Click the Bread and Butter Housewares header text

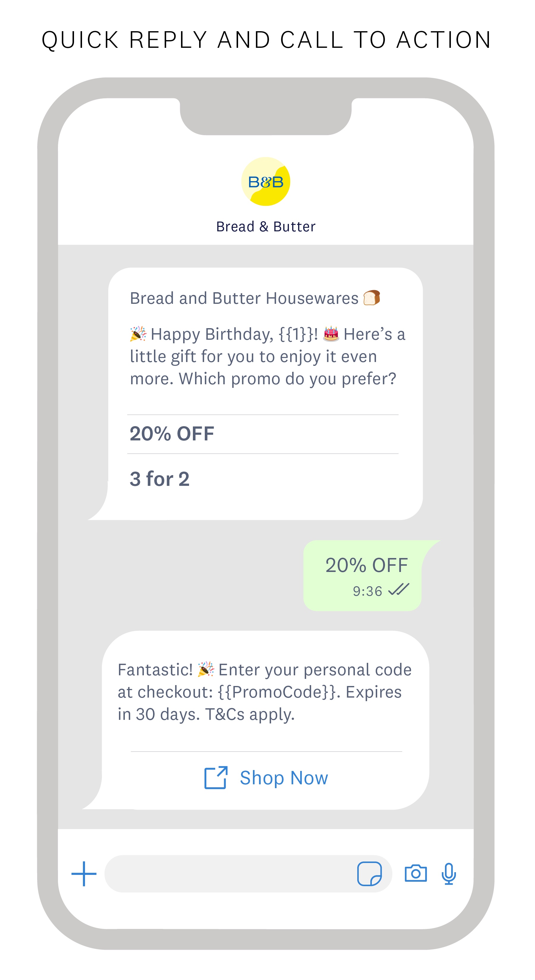pos(244,298)
